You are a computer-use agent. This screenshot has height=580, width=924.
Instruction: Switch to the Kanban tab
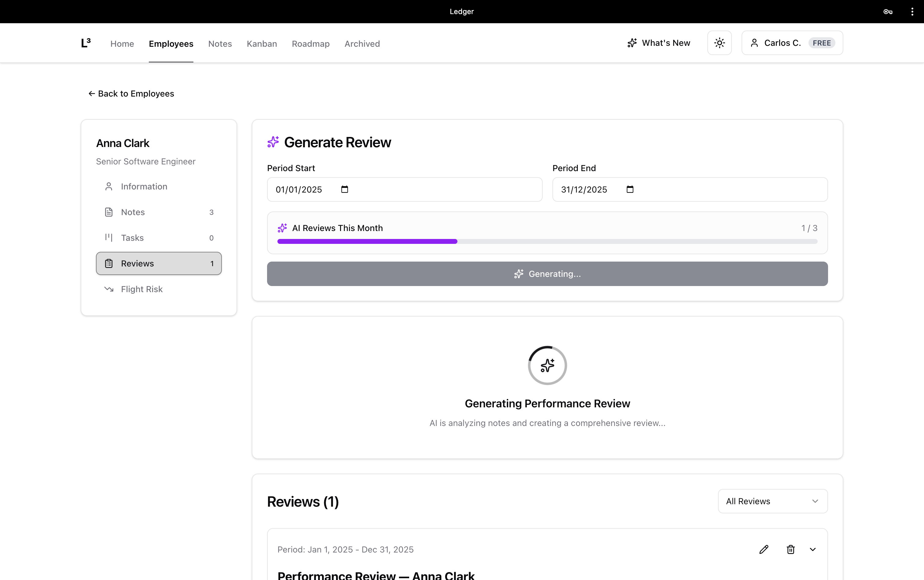point(262,44)
